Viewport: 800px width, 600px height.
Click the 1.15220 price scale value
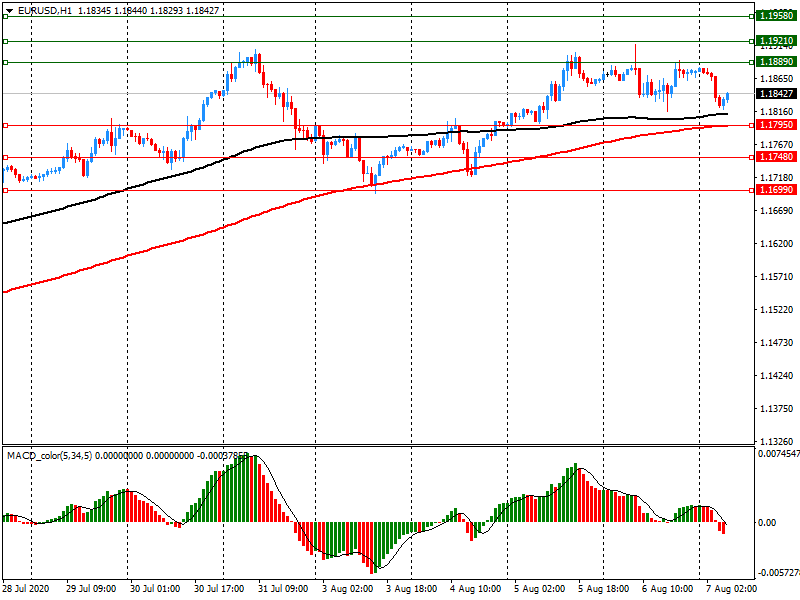pyautogui.click(x=777, y=310)
